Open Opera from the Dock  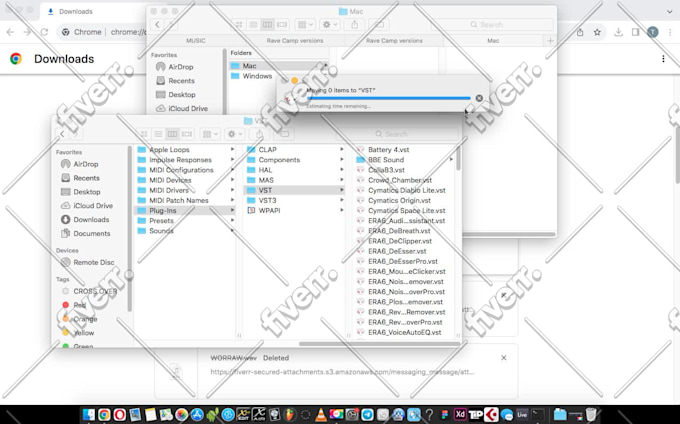tap(120, 414)
